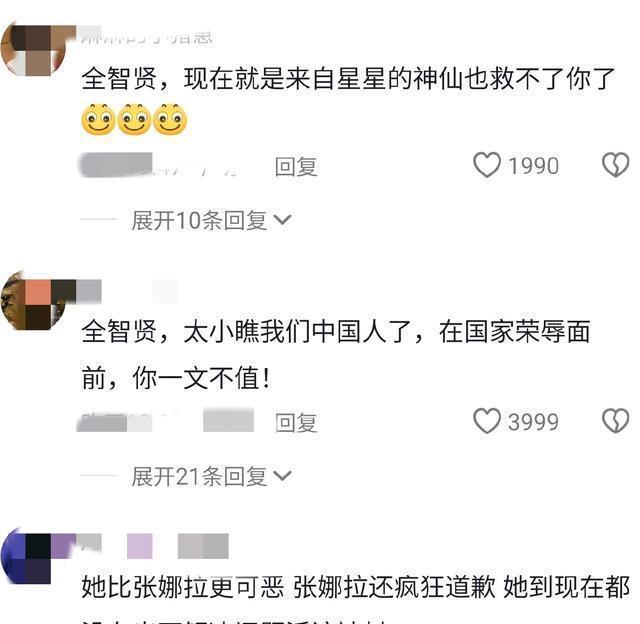Tap chevron next to 展开21条回复
The width and height of the screenshot is (640, 624).
click(282, 476)
